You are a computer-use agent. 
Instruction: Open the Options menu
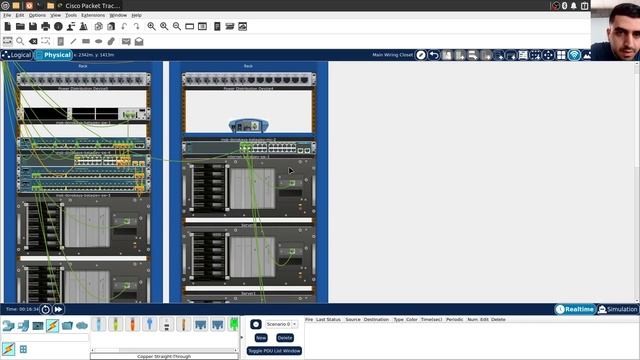(x=37, y=15)
